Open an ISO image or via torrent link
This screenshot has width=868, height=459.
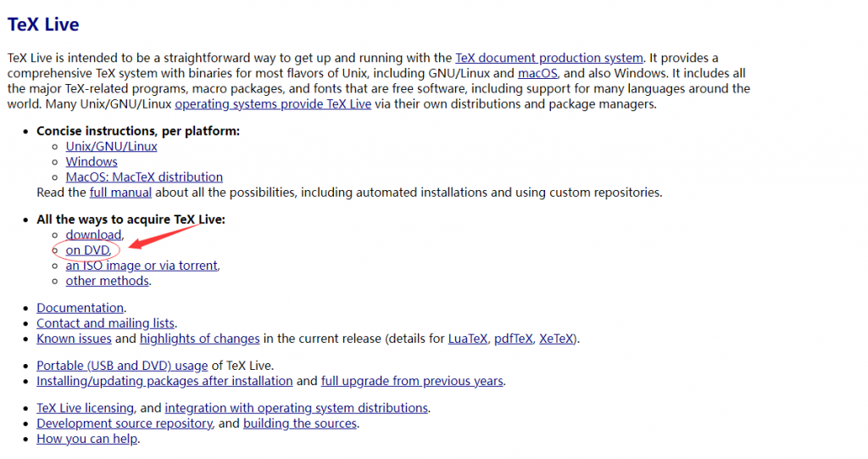[x=142, y=266]
